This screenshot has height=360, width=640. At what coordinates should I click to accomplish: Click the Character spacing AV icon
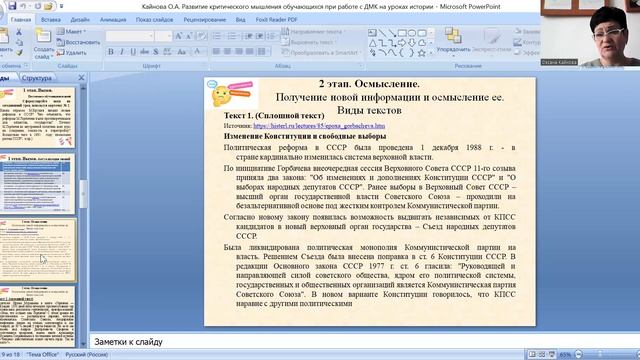click(167, 52)
